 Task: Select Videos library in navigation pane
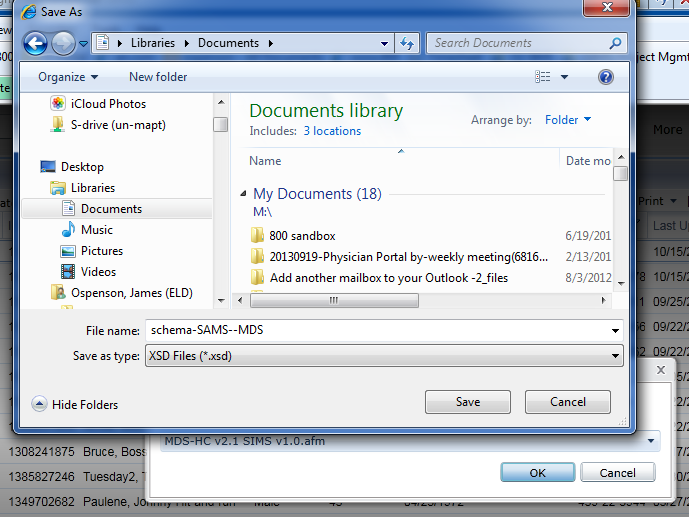tap(98, 272)
